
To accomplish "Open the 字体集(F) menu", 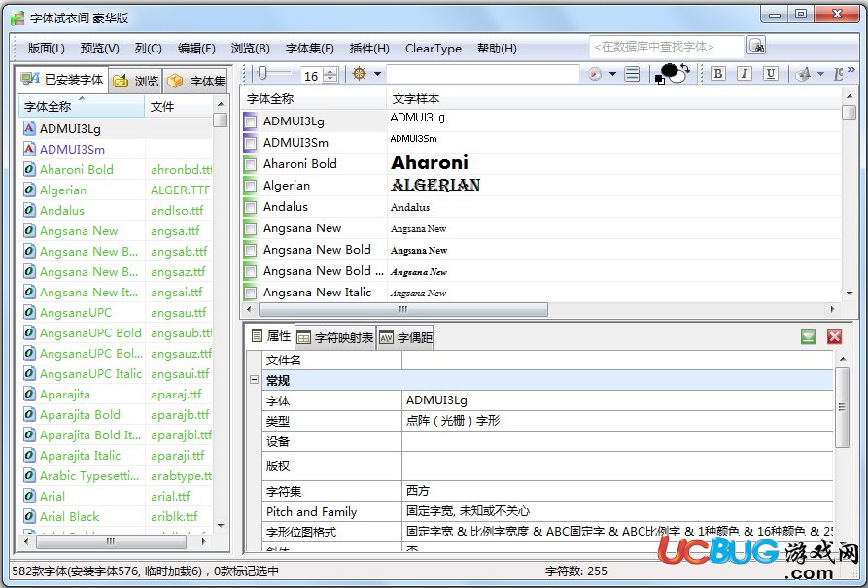I will [x=310, y=49].
